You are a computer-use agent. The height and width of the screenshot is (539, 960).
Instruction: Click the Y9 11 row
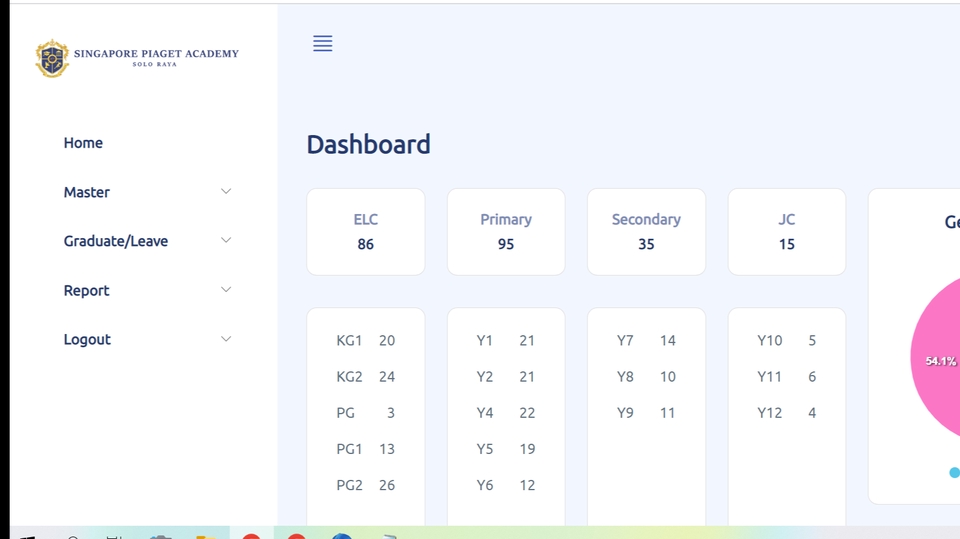point(647,413)
